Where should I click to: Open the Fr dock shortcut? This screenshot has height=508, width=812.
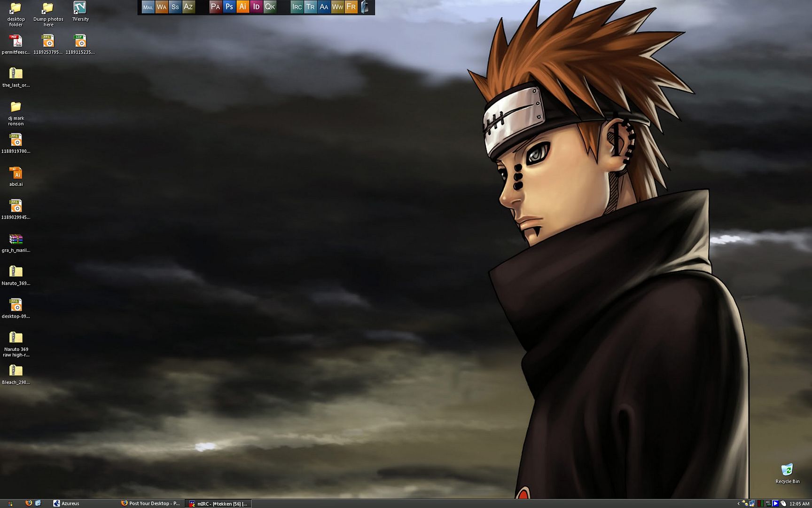[x=351, y=7]
